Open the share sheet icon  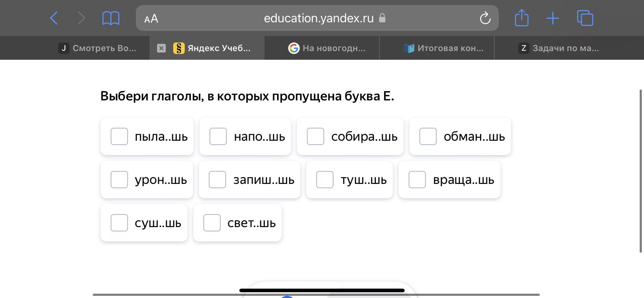[x=521, y=18]
